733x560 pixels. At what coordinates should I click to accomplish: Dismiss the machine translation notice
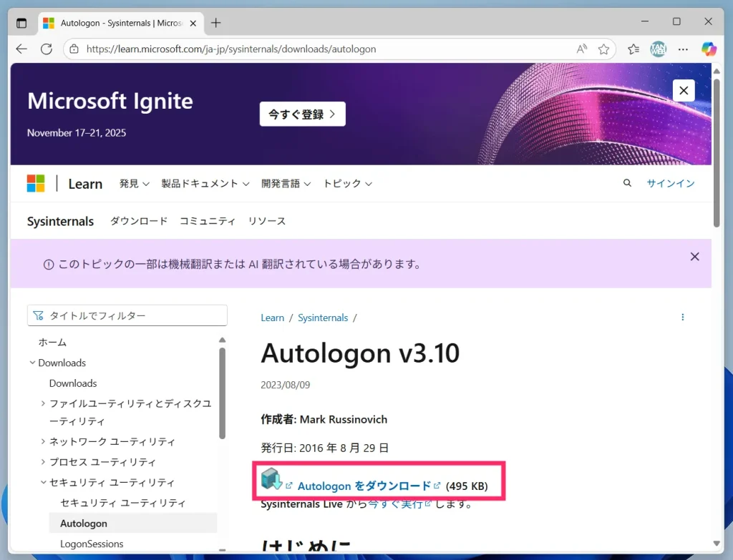point(694,257)
